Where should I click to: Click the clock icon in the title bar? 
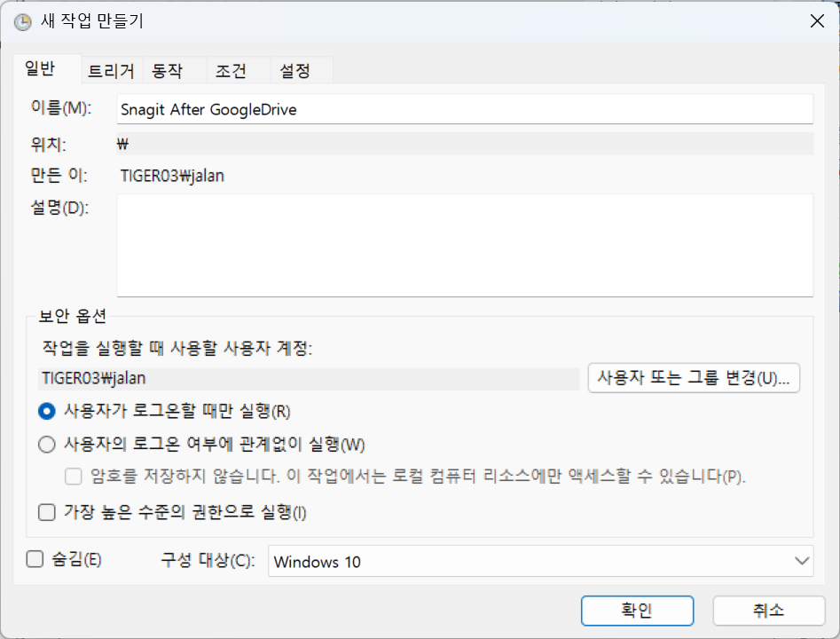coord(23,23)
